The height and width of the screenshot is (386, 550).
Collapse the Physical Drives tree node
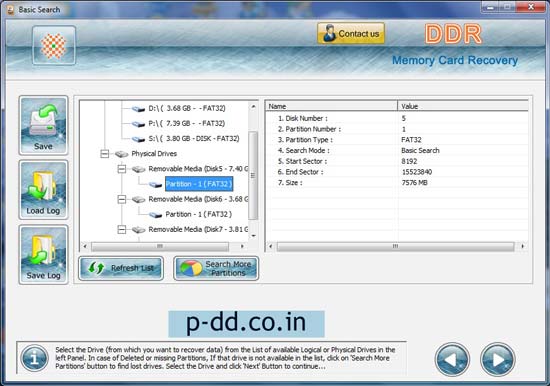105,154
